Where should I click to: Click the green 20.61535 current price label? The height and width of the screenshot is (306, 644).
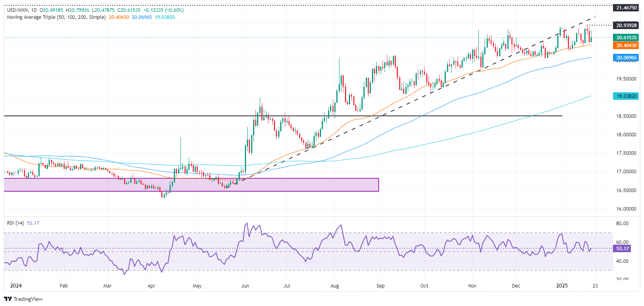(x=626, y=38)
